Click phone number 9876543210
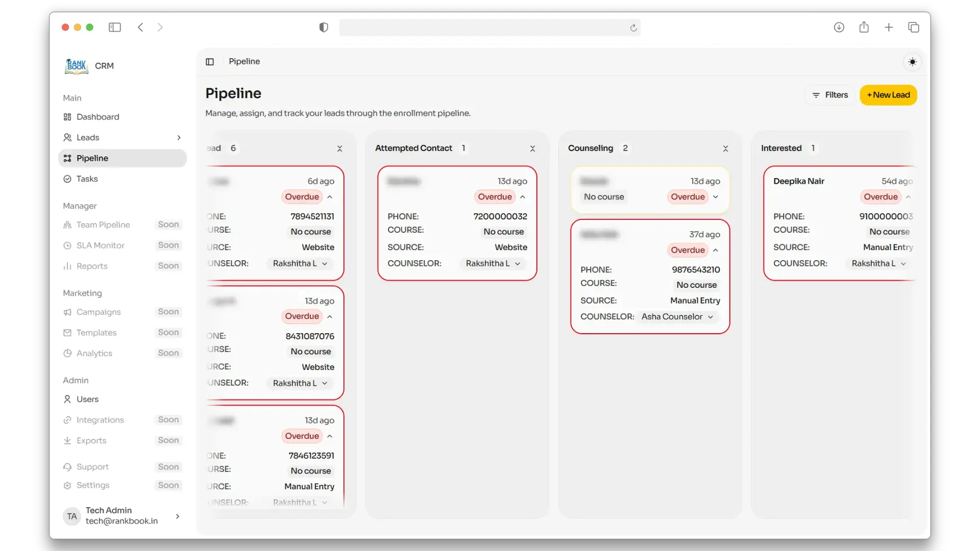 coord(696,269)
